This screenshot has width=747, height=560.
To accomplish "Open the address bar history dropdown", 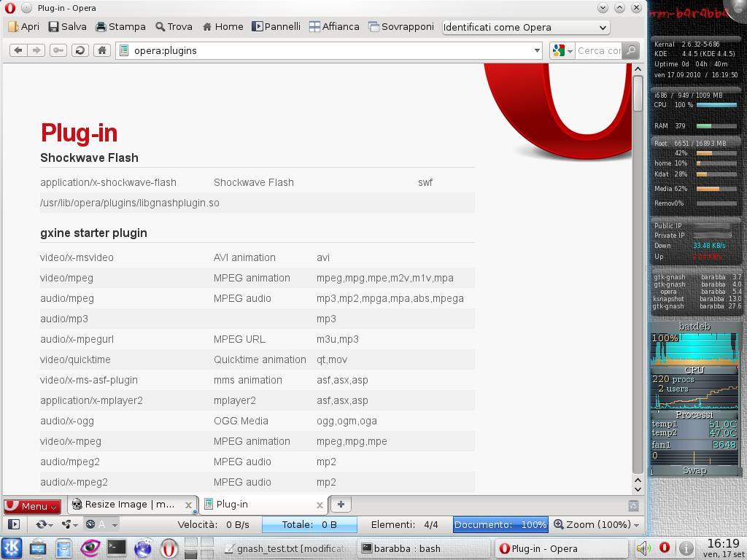I will (537, 50).
